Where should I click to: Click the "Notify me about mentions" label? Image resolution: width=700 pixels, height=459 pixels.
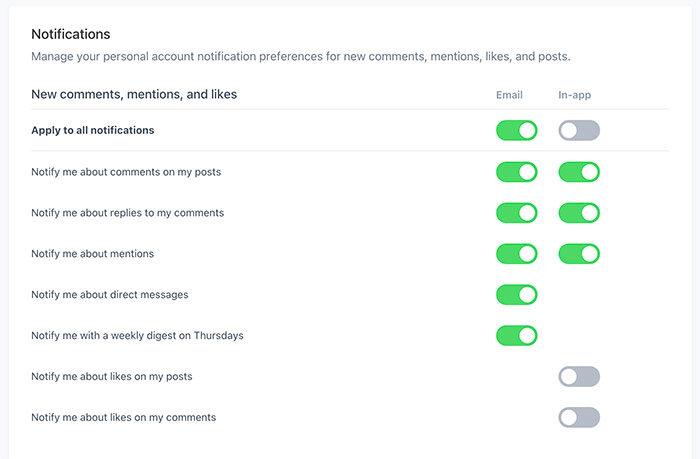[93, 254]
